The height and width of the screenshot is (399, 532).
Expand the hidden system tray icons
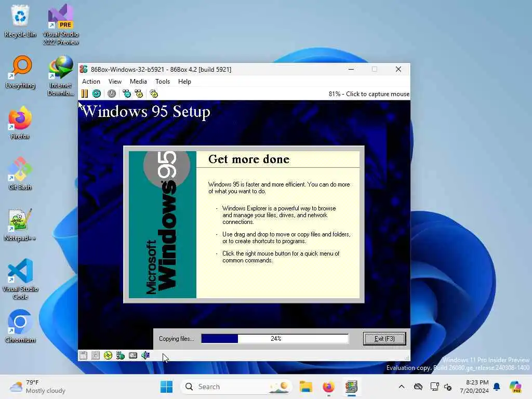point(402,387)
